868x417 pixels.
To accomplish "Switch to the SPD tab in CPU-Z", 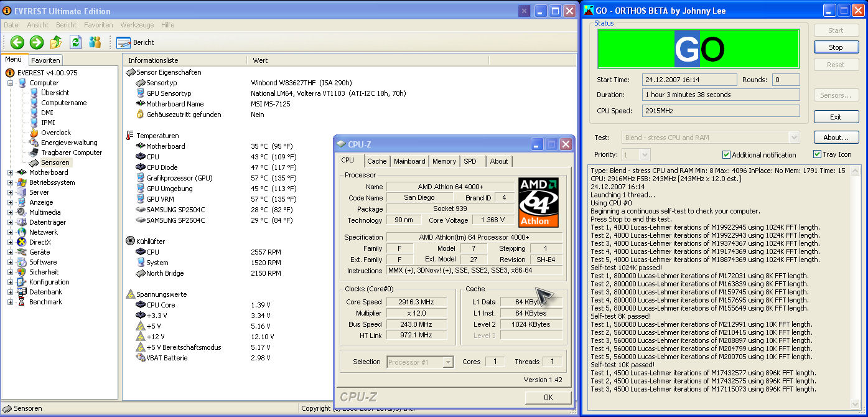I will 470,161.
